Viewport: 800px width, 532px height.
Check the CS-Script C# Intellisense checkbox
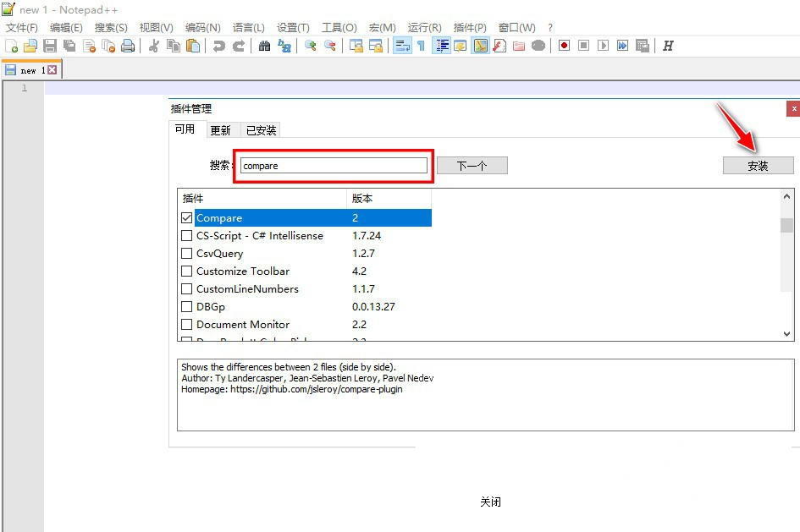click(187, 235)
